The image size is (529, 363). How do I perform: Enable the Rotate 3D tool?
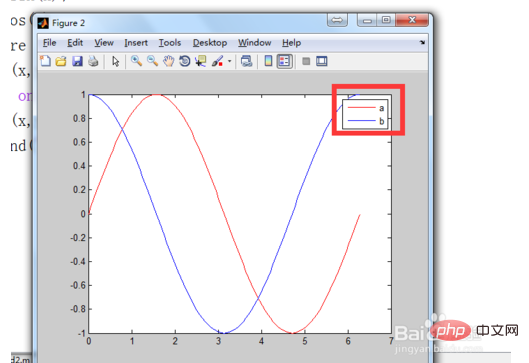tap(185, 61)
